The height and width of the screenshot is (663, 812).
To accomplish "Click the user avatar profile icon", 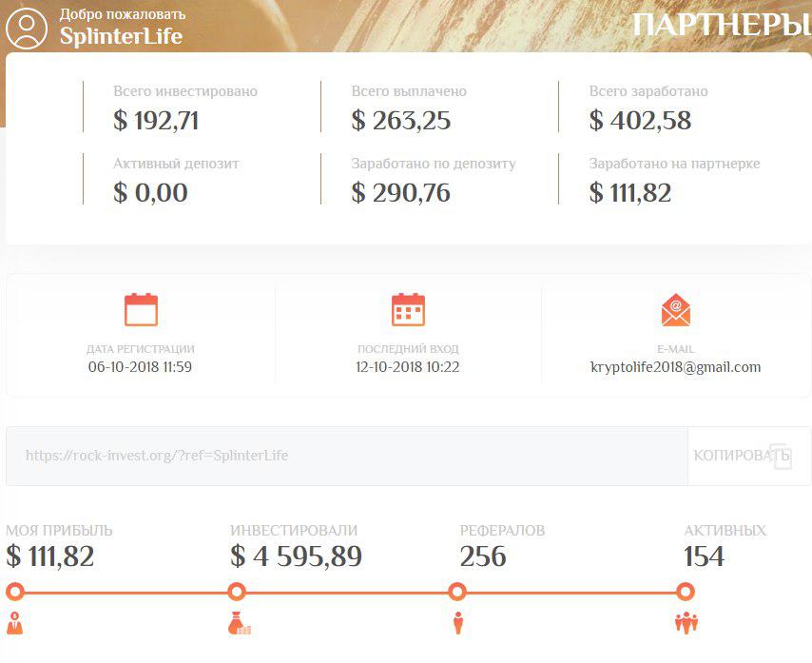I will coord(27,28).
